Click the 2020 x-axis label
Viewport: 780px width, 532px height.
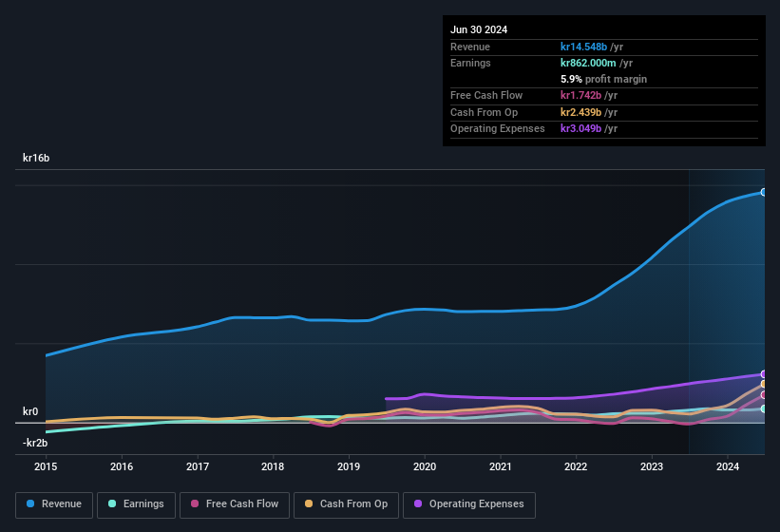coord(425,466)
